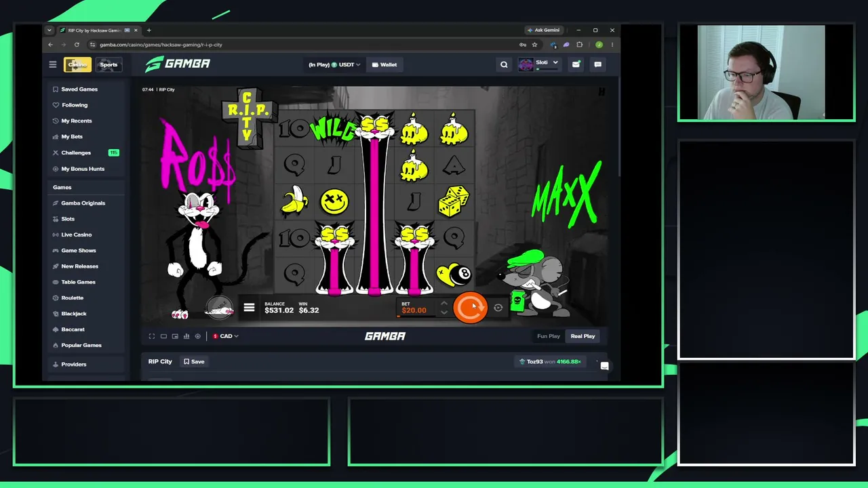This screenshot has height=488, width=868.
Task: Click Toz93 recent win entry
Action: tap(550, 362)
